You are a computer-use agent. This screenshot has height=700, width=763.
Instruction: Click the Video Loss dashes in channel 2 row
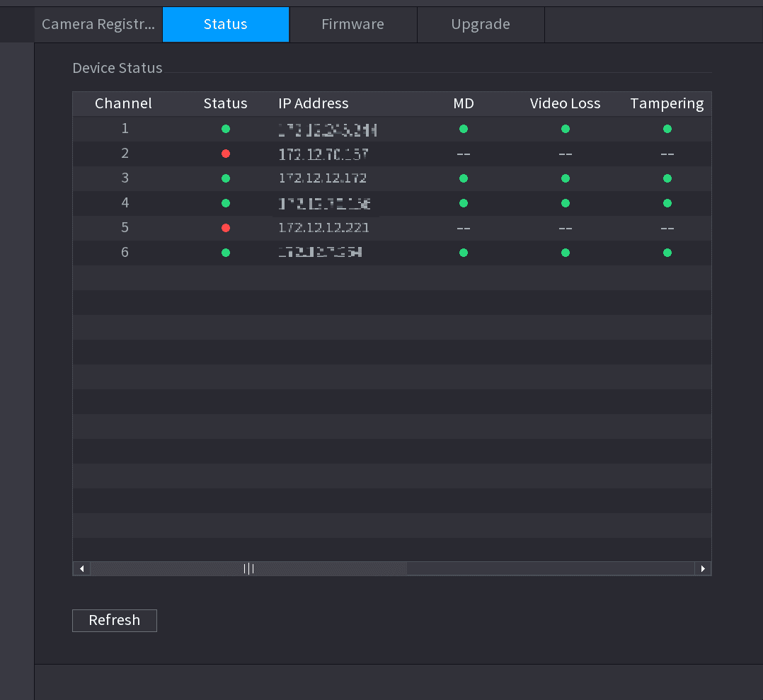[x=566, y=154]
